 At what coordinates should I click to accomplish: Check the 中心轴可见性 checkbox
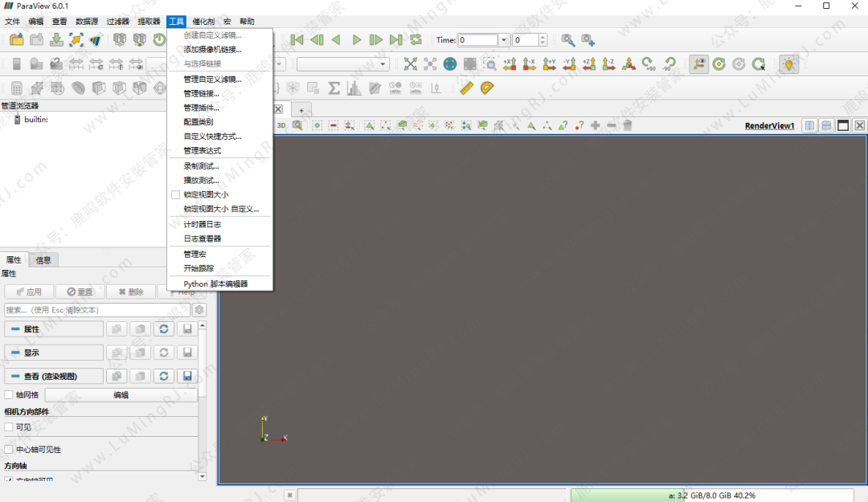9,450
